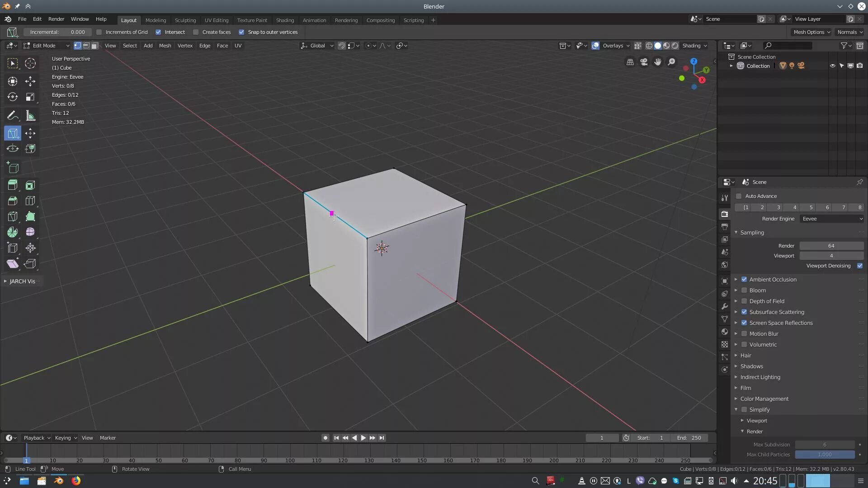Screen dimensions: 868x488
Task: Toggle camera view in viewport
Action: (x=644, y=62)
